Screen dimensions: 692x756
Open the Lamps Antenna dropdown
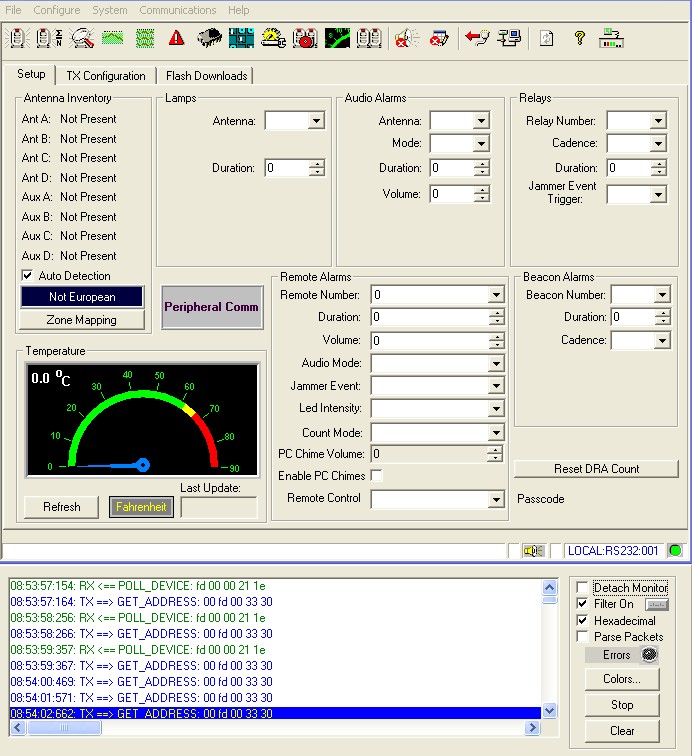(316, 121)
